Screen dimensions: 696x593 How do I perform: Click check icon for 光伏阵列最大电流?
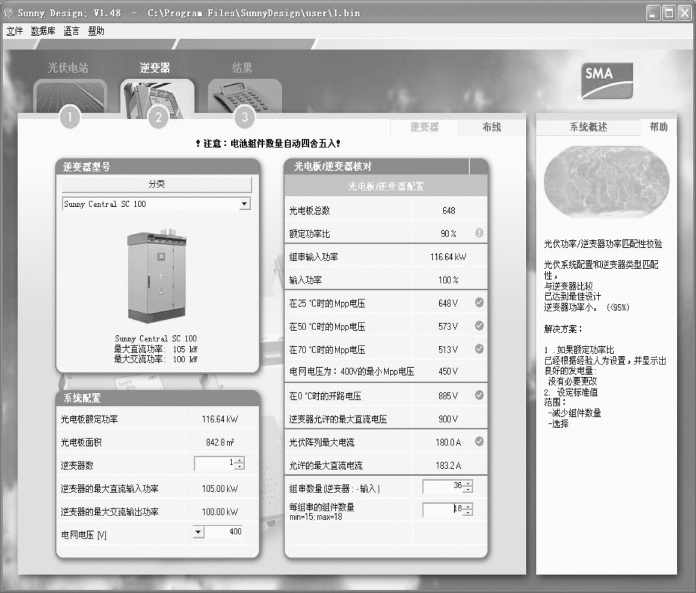tap(479, 441)
